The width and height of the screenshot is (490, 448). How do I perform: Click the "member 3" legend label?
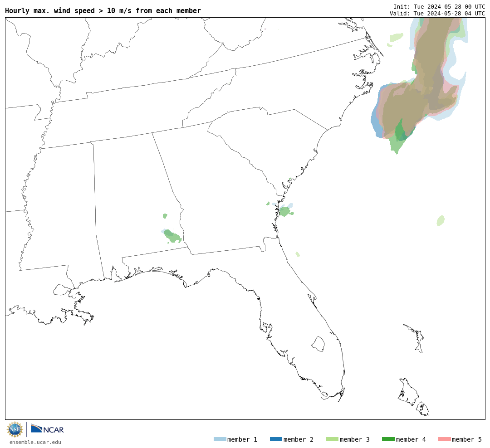(355, 439)
